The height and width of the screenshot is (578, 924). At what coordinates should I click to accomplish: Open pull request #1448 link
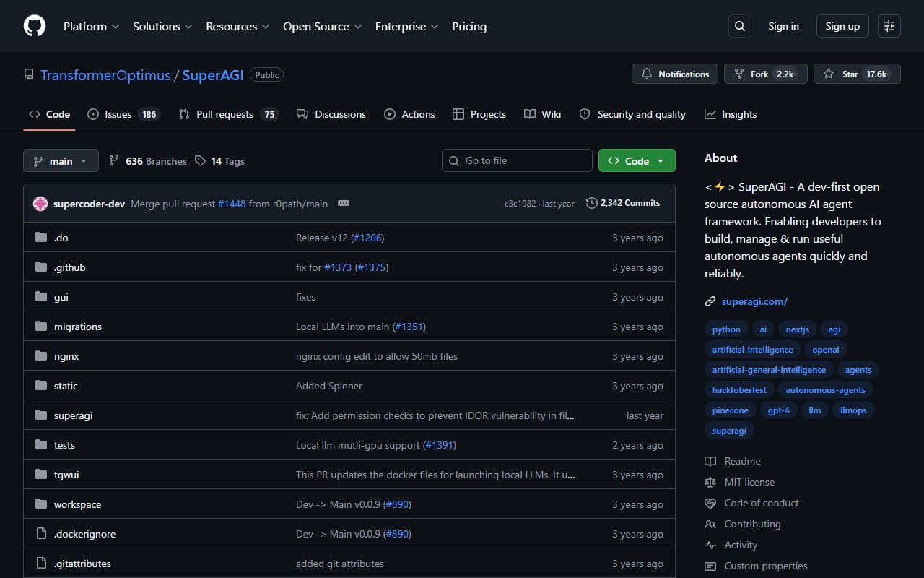232,204
